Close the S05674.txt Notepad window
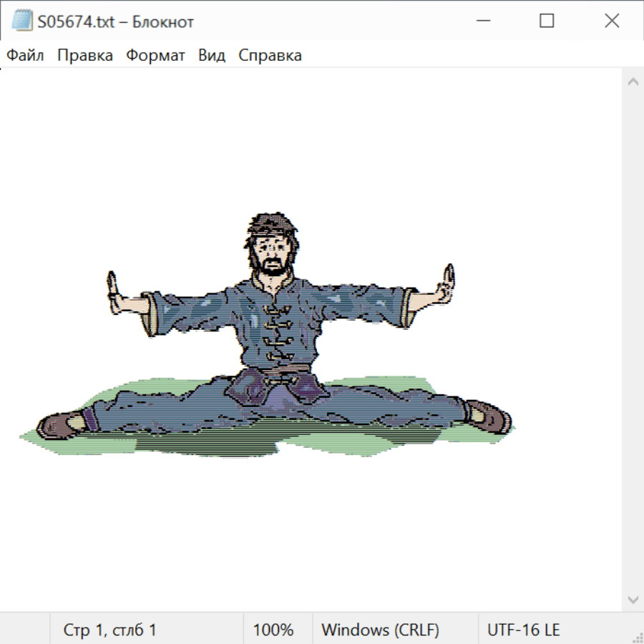 (612, 21)
